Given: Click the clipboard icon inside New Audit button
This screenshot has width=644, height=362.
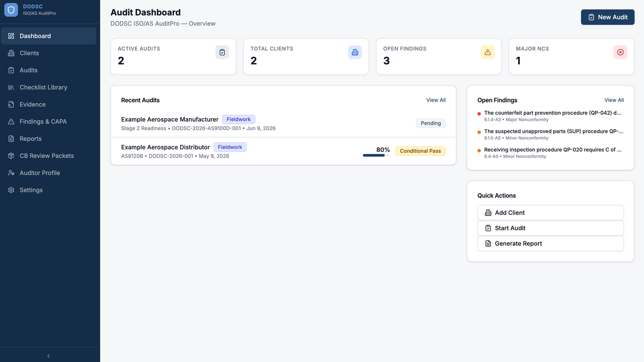Looking at the screenshot, I should tap(591, 17).
